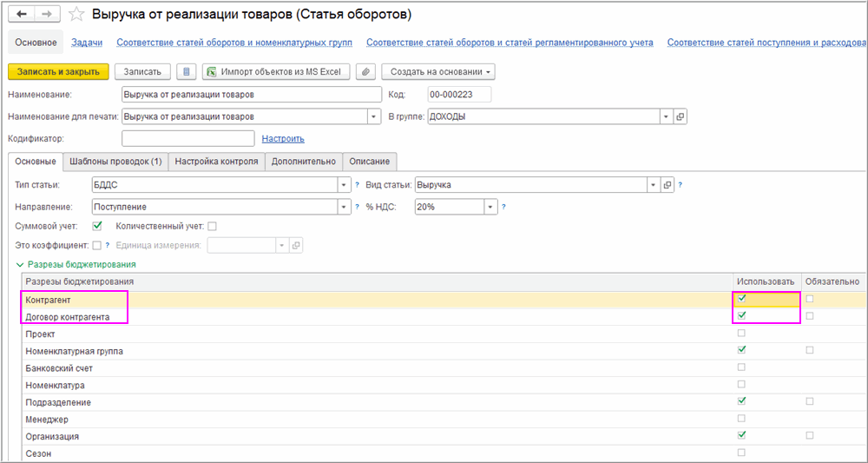Check Использовать for the Проект row
The width and height of the screenshot is (868, 463).
point(741,334)
